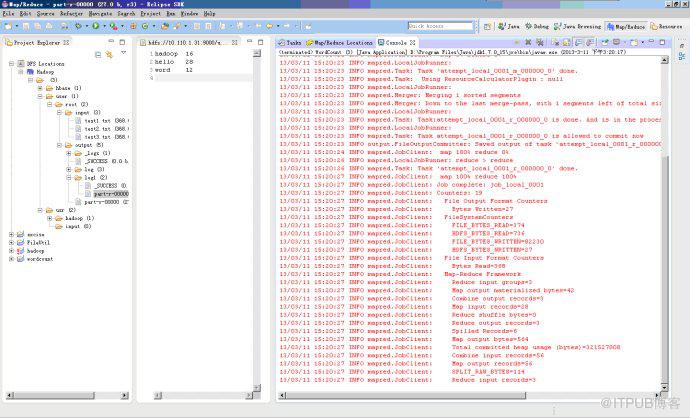Click the Debug bug toolbar icon

(78, 26)
